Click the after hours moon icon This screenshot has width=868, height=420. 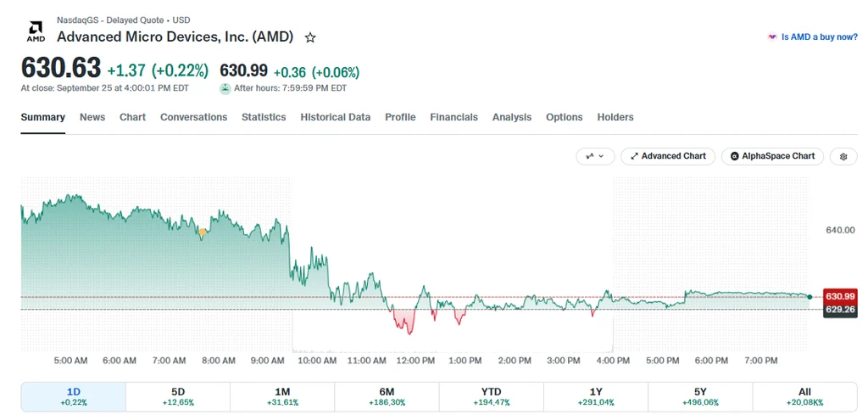(x=225, y=88)
